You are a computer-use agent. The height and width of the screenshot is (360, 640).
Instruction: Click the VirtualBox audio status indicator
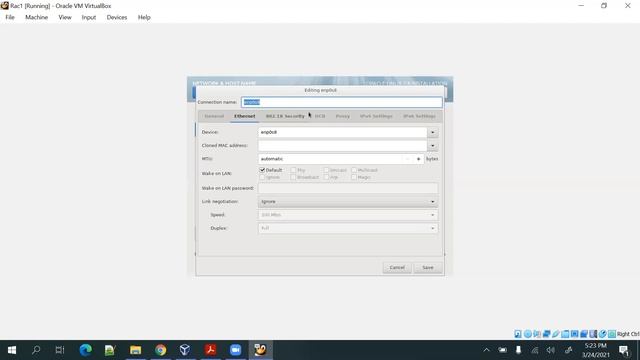pos(537,334)
